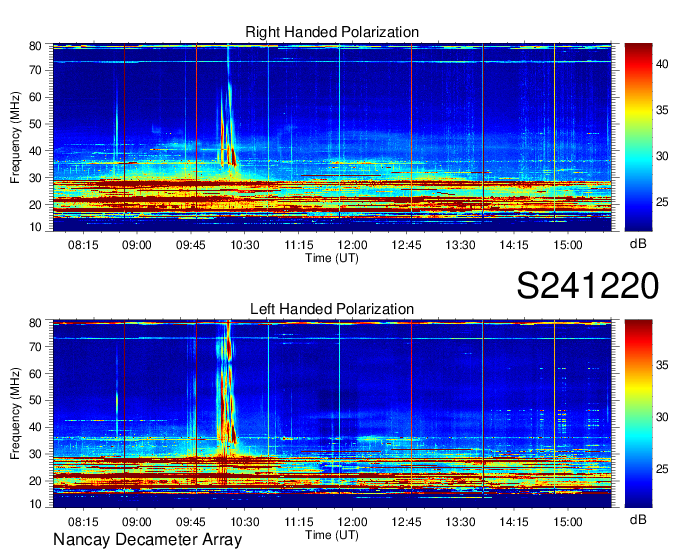
Task: Click the 08:15 tick of Right Handed plot
Action: 83,245
